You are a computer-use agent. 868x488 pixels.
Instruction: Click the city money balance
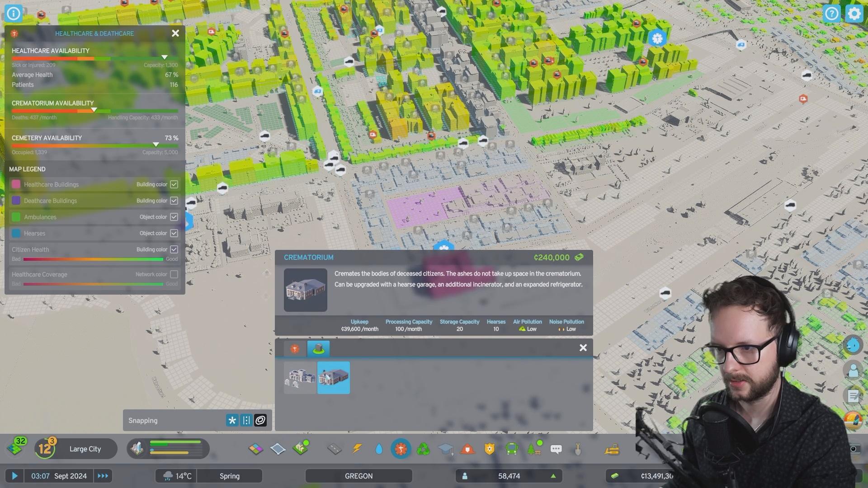pyautogui.click(x=657, y=476)
